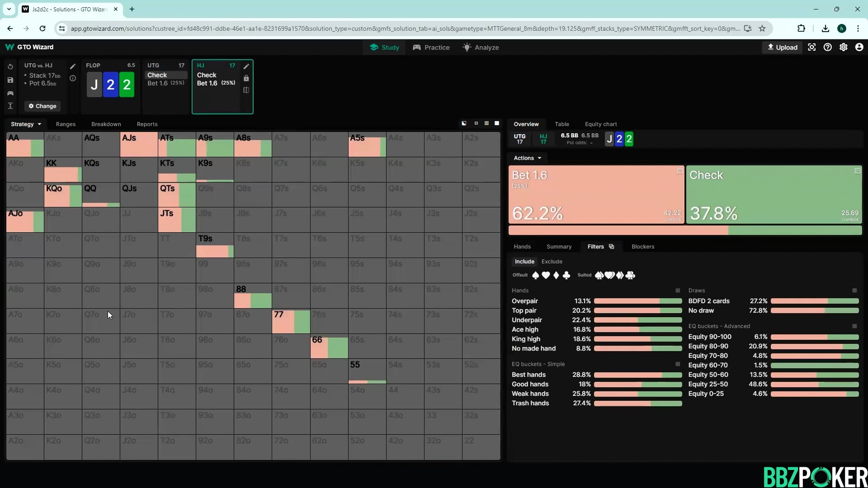This screenshot has width=868, height=488.
Task: Click the reset history icon in sidebar
Action: (10, 66)
